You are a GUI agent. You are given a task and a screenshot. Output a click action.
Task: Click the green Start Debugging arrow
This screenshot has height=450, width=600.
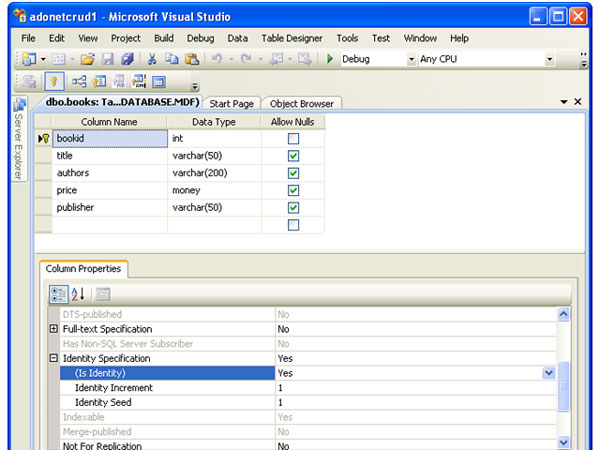pyautogui.click(x=330, y=59)
